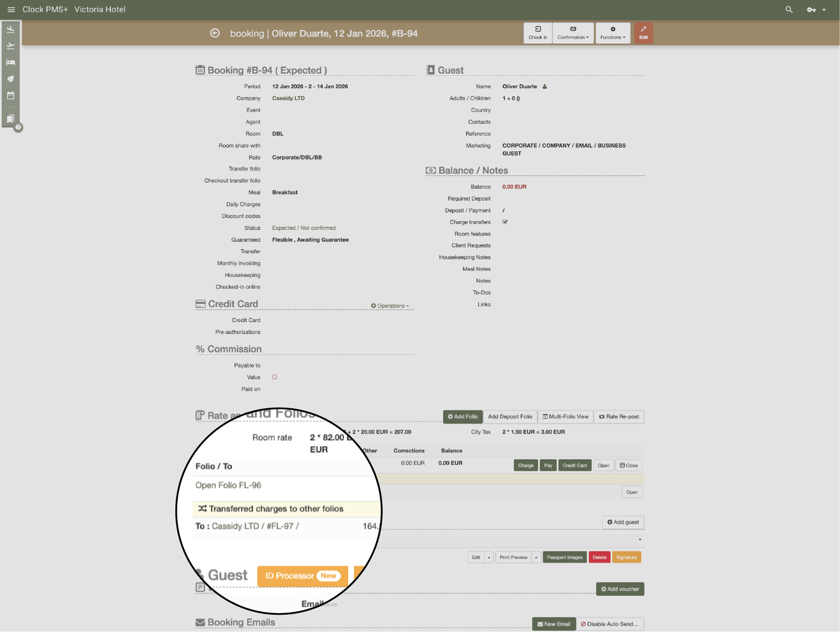Expand the Confirmation dropdown
The height and width of the screenshot is (632, 840).
tap(573, 33)
